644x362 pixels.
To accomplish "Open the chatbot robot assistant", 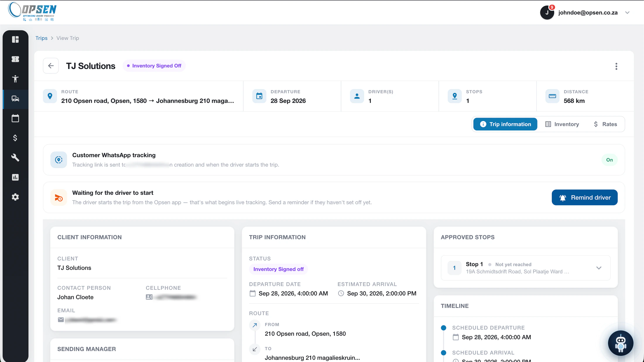I will [x=620, y=343].
